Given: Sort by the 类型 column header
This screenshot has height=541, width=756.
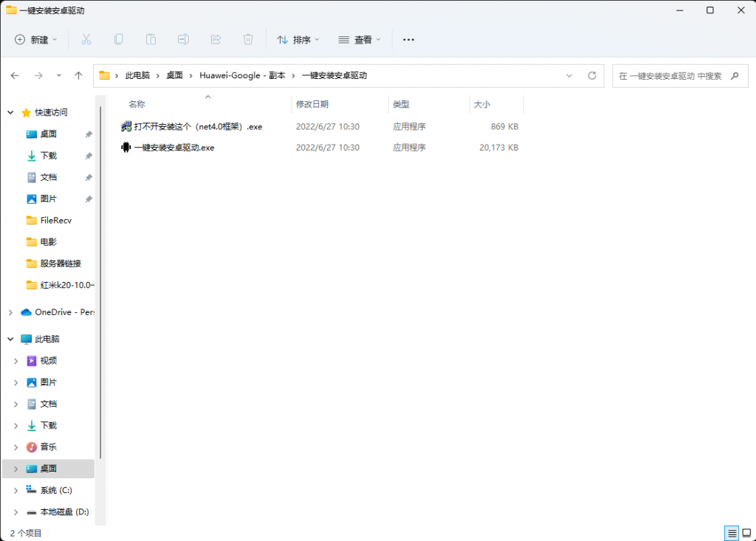Looking at the screenshot, I should click(x=401, y=104).
